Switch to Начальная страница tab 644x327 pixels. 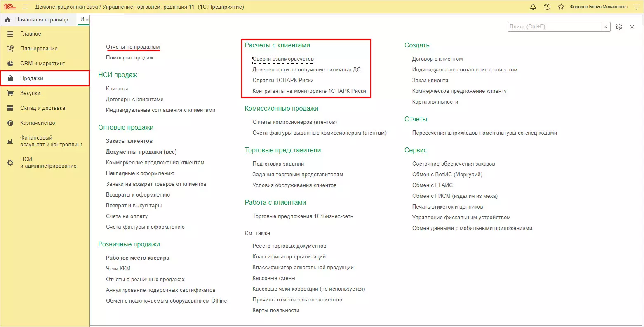38,20
